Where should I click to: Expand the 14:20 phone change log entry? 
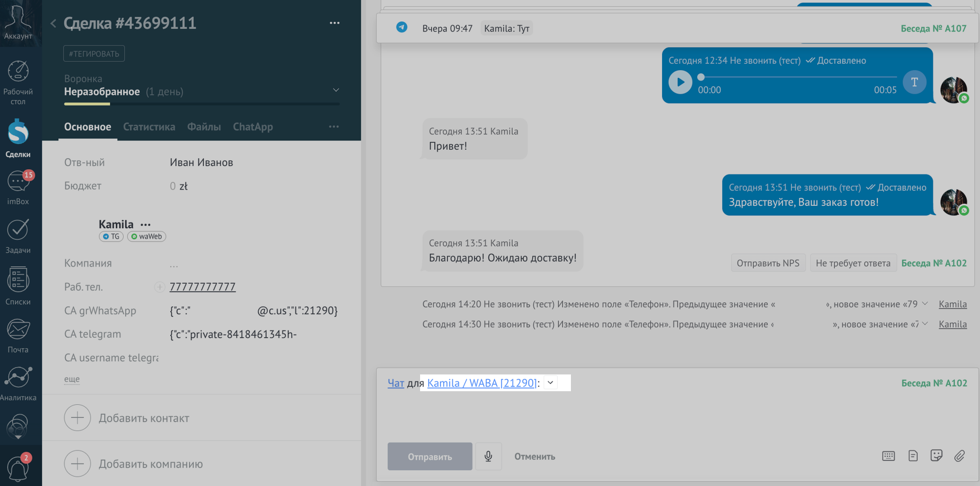925,304
